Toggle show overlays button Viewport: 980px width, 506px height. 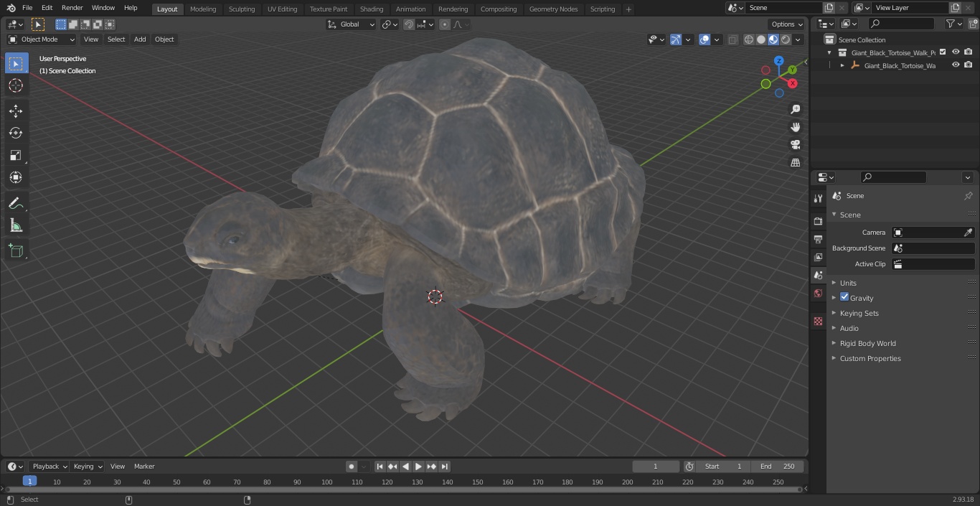[x=705, y=39]
